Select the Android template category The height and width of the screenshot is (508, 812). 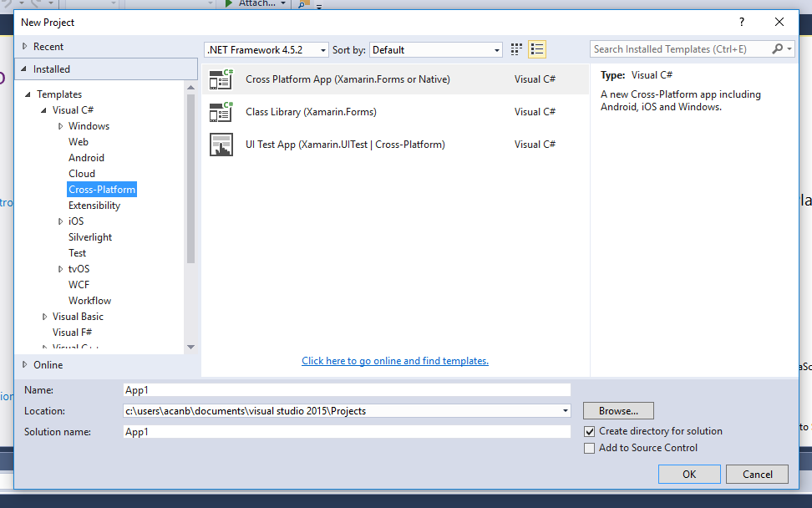(87, 157)
